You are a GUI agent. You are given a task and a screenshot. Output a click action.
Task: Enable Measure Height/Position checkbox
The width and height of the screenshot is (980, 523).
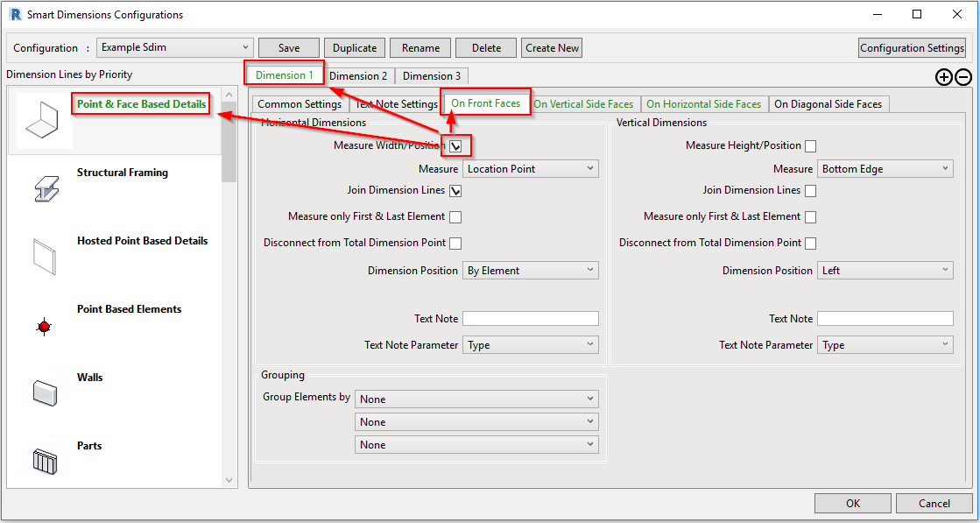click(811, 146)
